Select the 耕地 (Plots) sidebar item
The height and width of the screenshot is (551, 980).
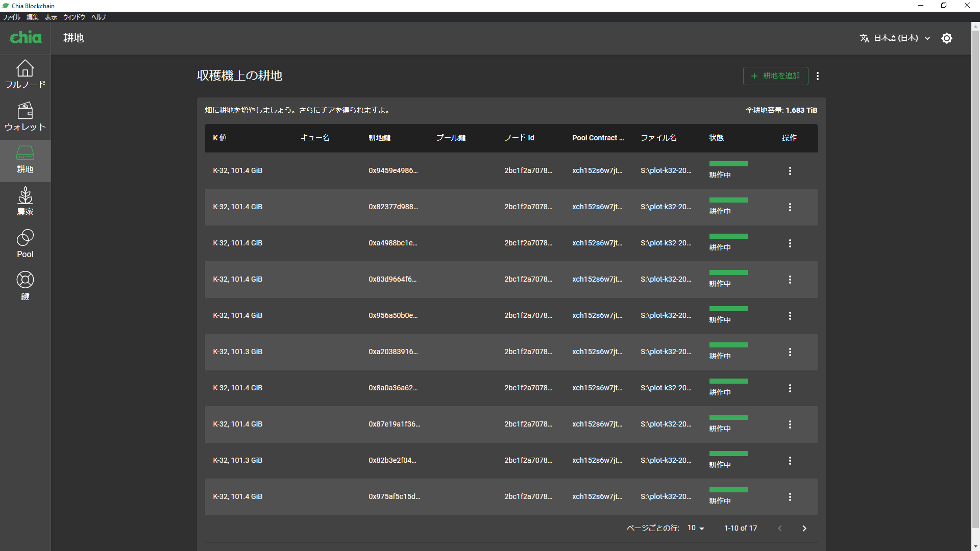pos(25,161)
